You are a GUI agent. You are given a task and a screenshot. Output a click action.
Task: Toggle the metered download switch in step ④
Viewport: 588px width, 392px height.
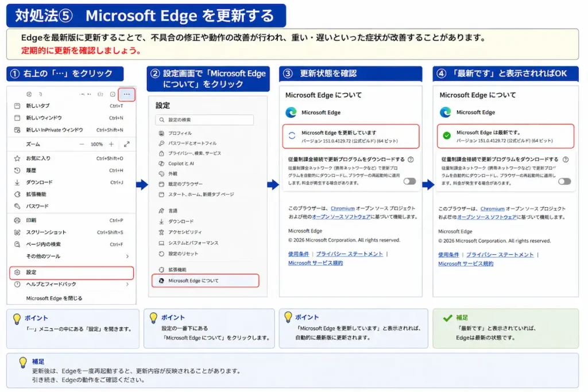[x=564, y=181]
